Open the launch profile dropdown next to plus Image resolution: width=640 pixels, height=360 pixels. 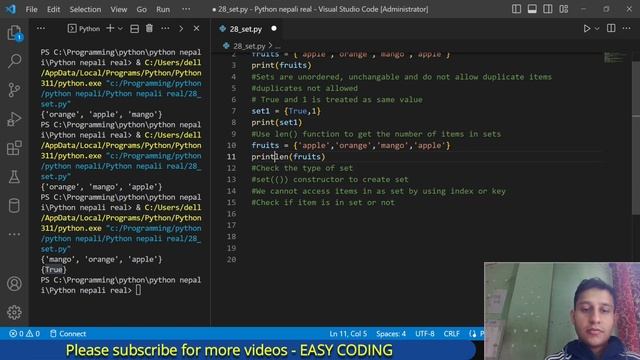click(x=120, y=29)
